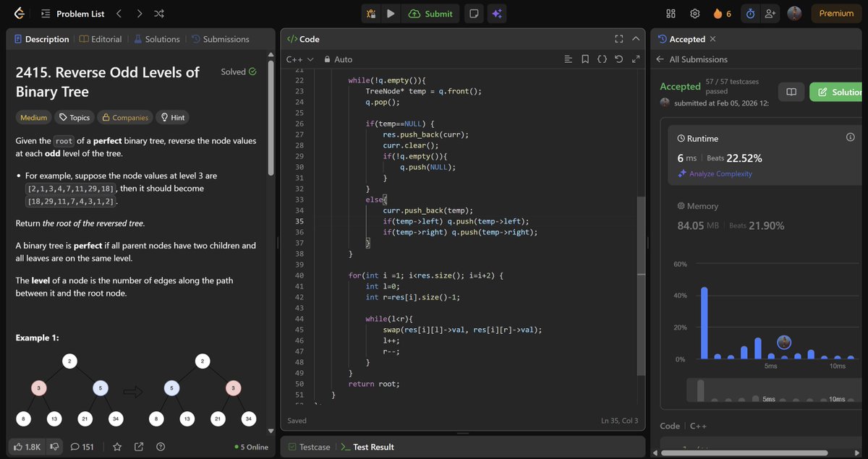Image resolution: width=868 pixels, height=459 pixels.
Task: Click the 5 Online indicator
Action: coord(251,447)
